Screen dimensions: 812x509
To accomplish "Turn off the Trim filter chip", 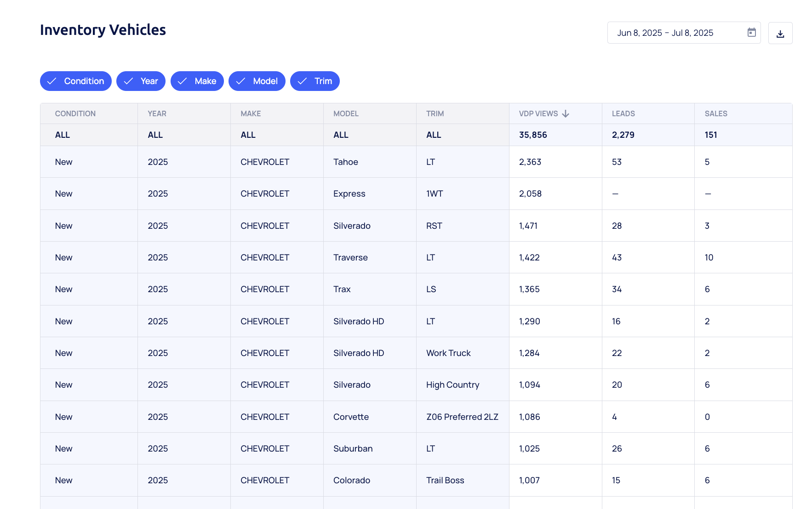I will [x=315, y=81].
